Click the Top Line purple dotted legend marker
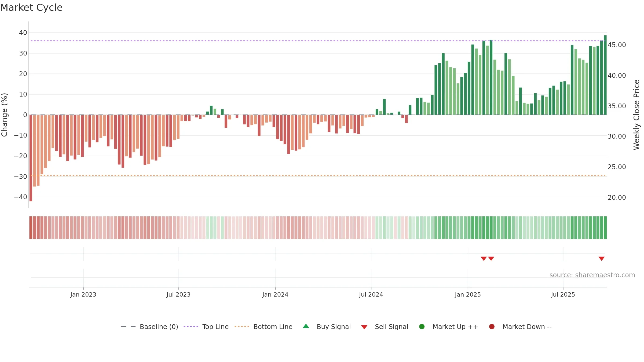Image resolution: width=644 pixels, height=362 pixels. point(191,327)
